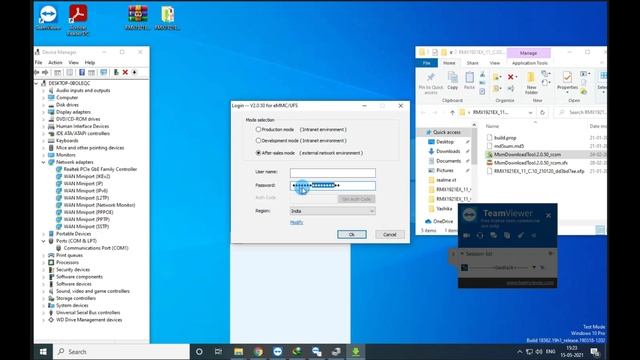Open Device Manager Action menu

pyautogui.click(x=55, y=62)
